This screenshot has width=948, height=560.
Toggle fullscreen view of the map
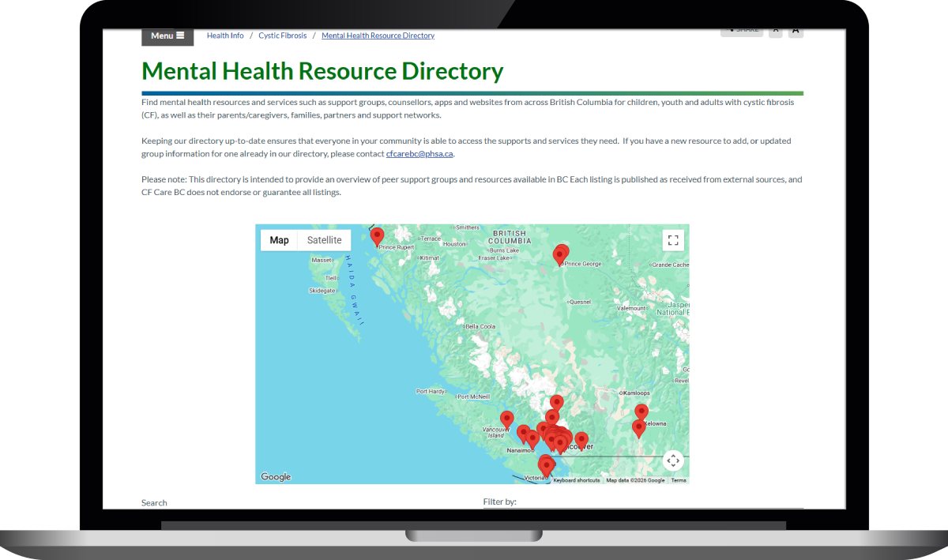click(x=673, y=240)
